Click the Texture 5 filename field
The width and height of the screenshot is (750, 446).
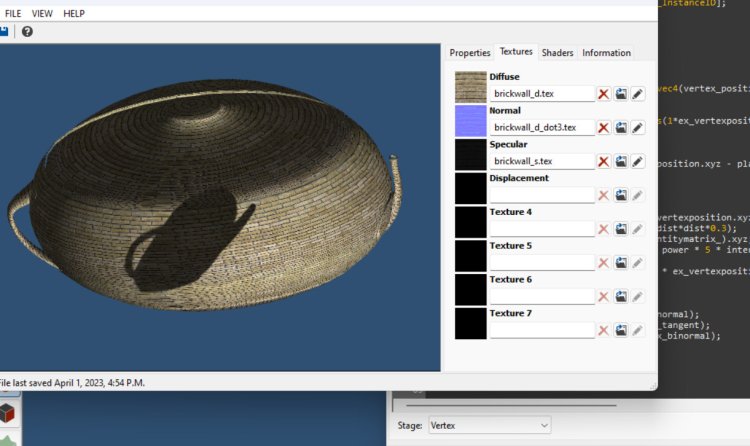[x=541, y=262]
